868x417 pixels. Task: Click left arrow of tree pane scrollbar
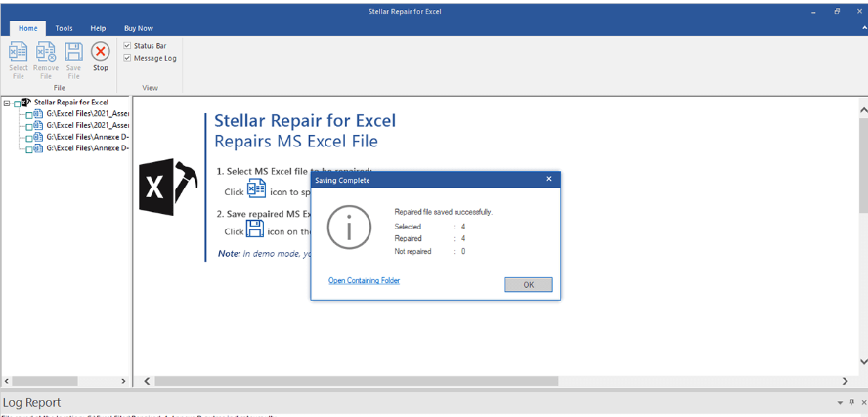7,381
